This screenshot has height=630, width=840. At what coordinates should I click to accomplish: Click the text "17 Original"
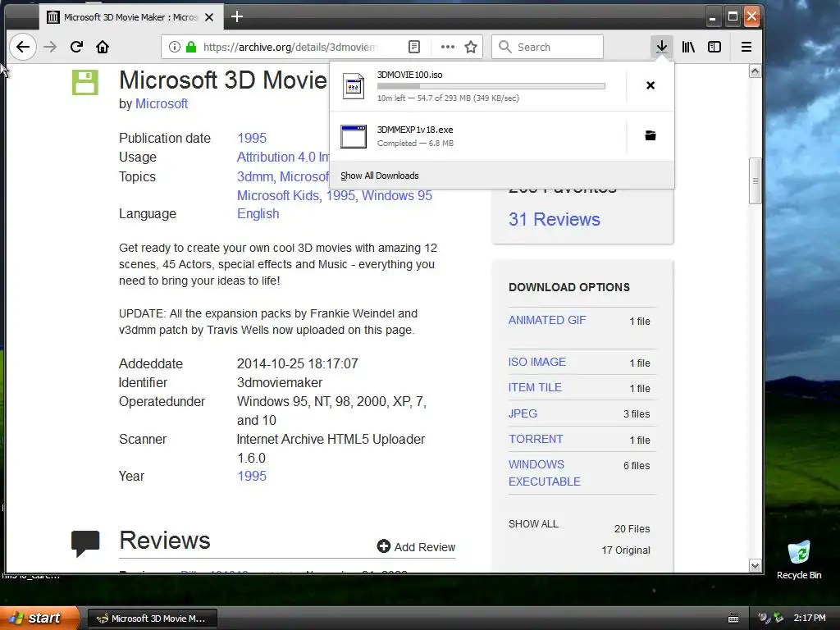tap(626, 550)
